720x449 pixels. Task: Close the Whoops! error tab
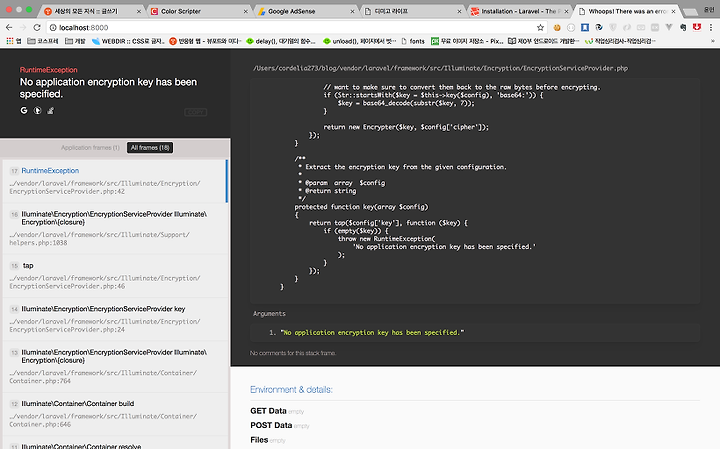(674, 11)
